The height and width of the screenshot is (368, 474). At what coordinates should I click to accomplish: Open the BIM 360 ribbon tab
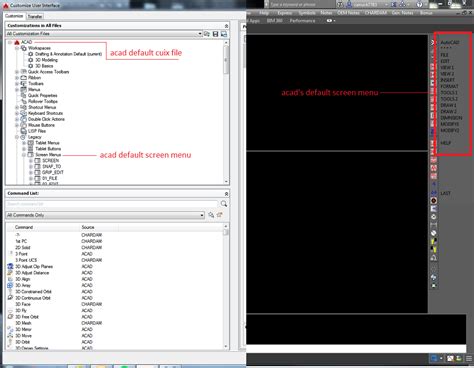[275, 21]
